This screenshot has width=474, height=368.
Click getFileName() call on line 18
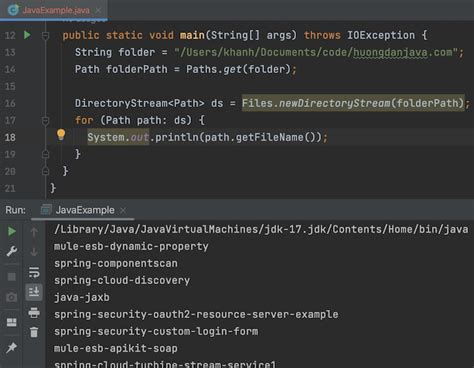(275, 137)
